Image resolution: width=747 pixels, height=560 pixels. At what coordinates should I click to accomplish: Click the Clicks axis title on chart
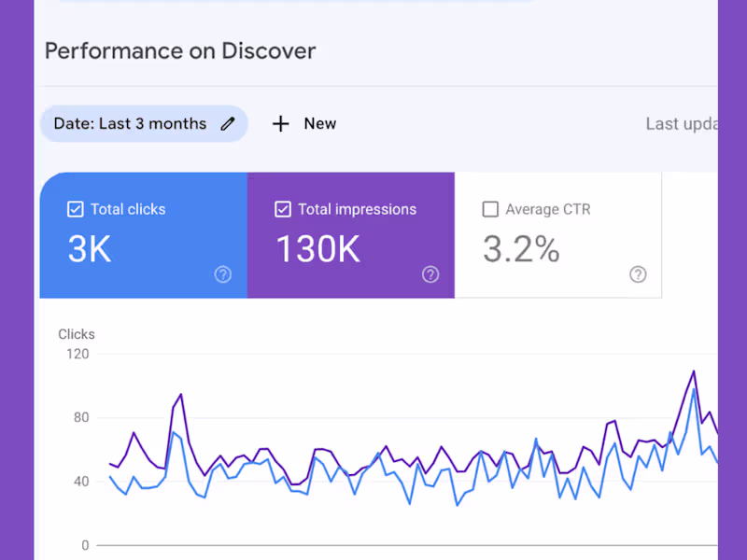pyautogui.click(x=77, y=334)
